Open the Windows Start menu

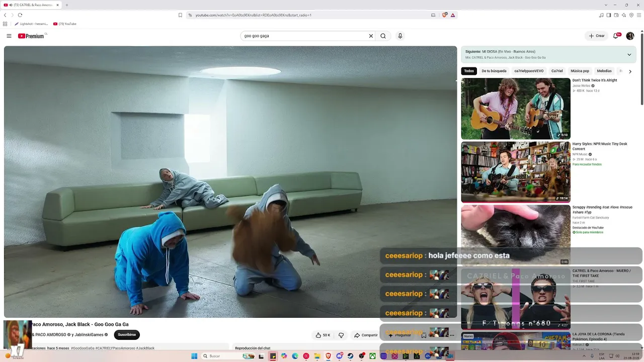[194, 356]
